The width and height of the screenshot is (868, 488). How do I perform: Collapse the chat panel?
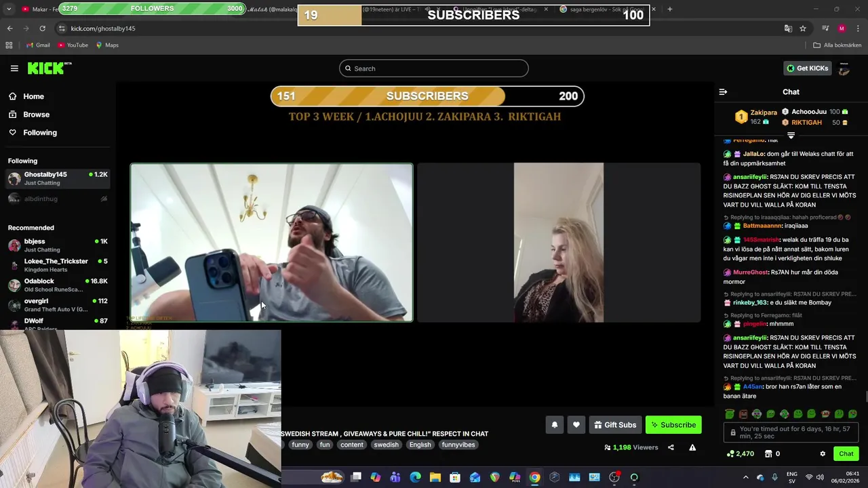point(723,92)
